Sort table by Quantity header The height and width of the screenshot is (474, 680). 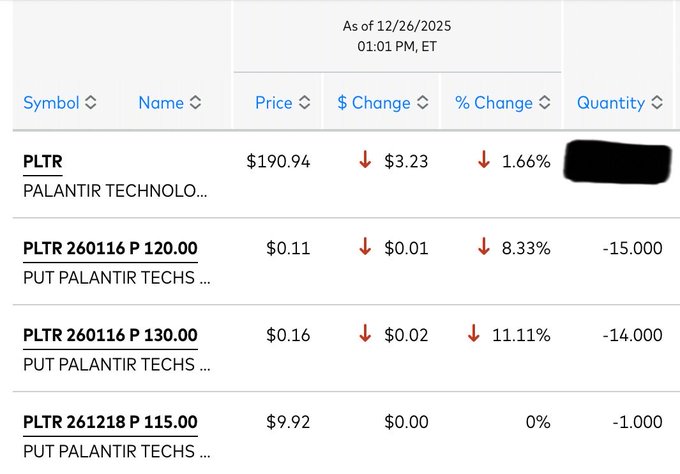click(610, 103)
